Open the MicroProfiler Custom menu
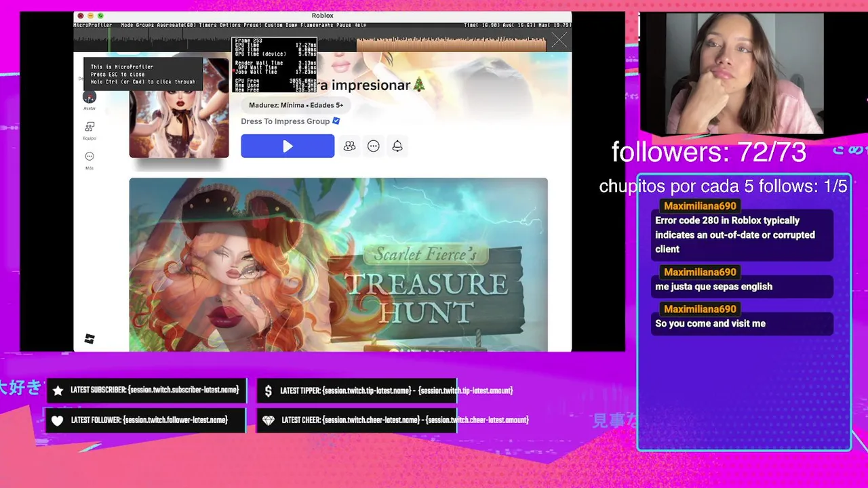Screen dimensions: 868x488 (273, 25)
